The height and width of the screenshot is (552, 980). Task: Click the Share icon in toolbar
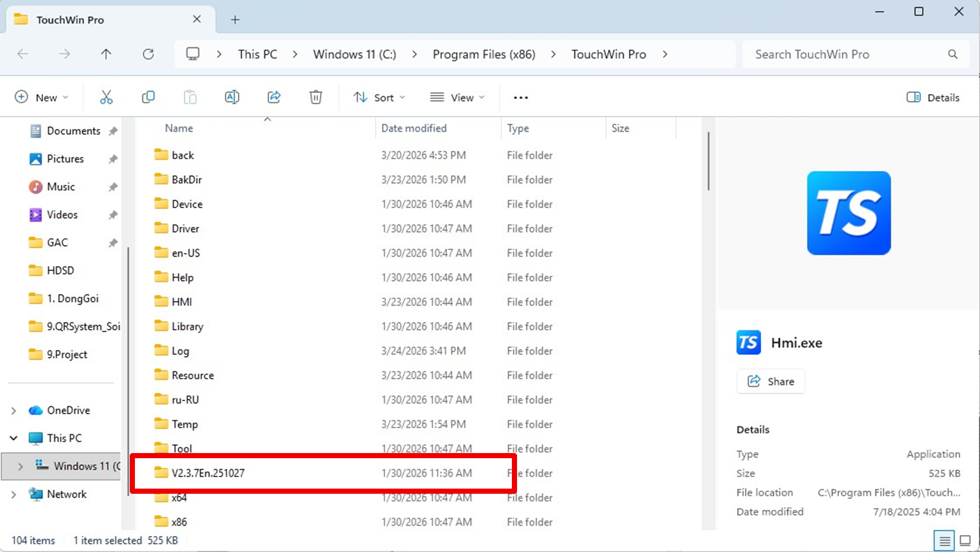click(274, 97)
